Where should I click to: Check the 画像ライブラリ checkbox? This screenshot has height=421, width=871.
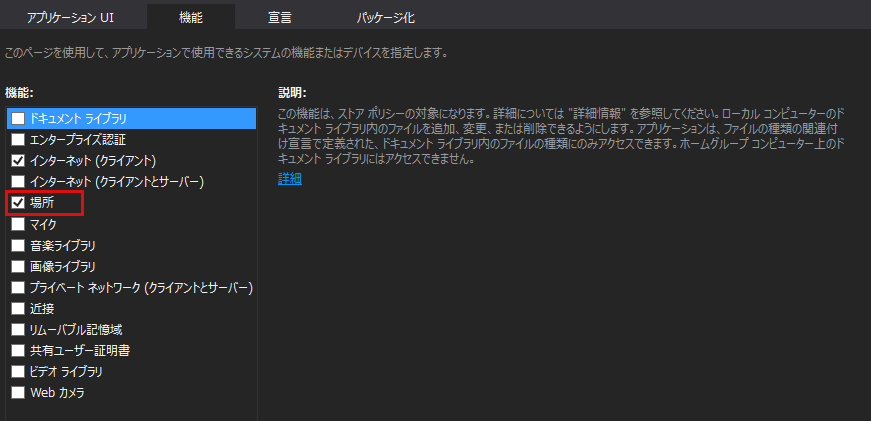click(18, 266)
